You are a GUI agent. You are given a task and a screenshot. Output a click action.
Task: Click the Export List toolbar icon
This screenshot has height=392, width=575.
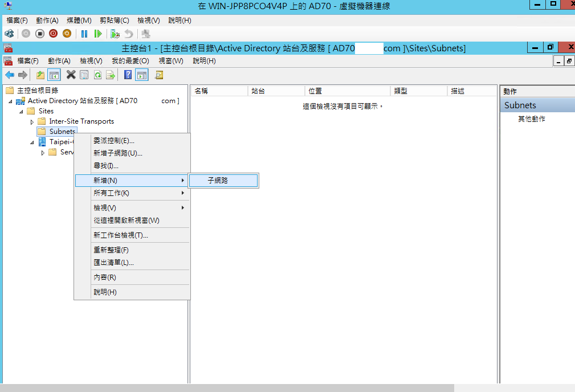111,75
